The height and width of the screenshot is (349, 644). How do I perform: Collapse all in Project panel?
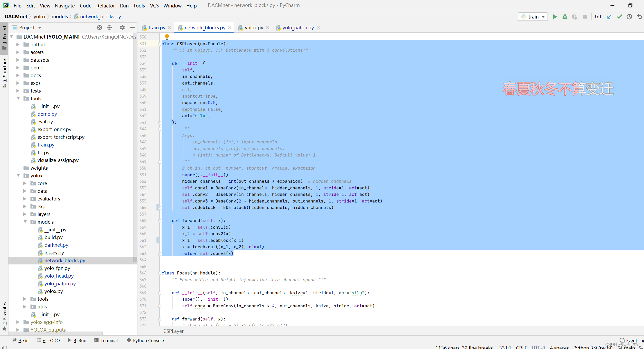coord(109,27)
